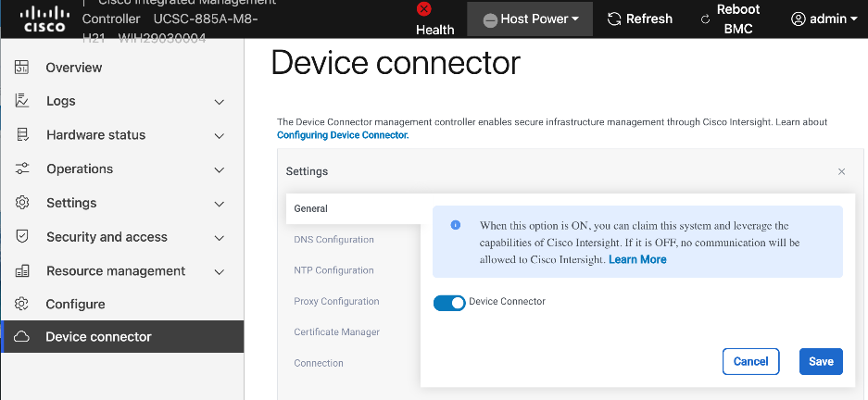Click the Operations sliders icon

coord(21,169)
